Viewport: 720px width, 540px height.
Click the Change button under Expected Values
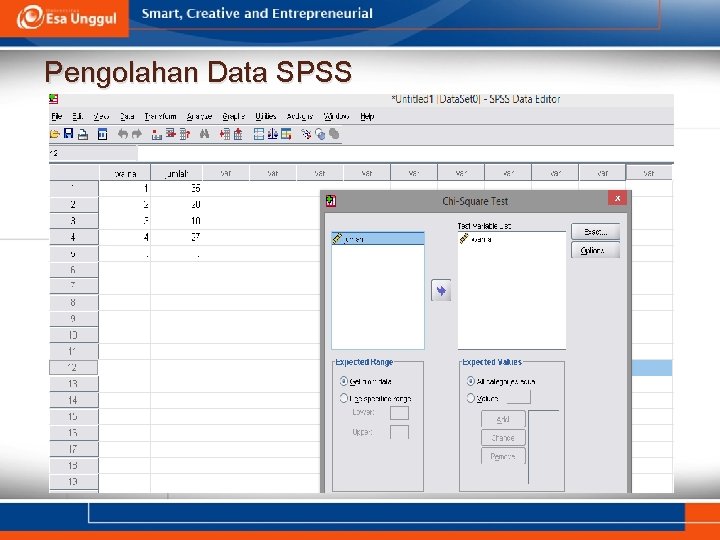coord(503,438)
